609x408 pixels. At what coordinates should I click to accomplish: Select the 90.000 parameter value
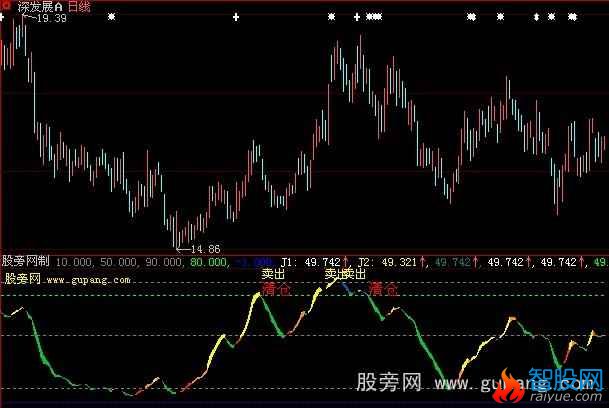(164, 262)
